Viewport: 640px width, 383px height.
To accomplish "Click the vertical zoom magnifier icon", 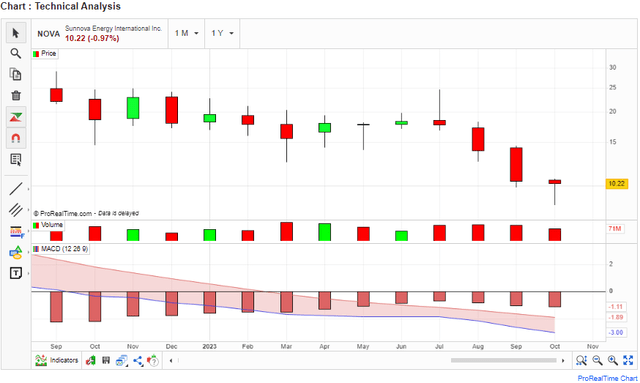I will pyautogui.click(x=581, y=360).
